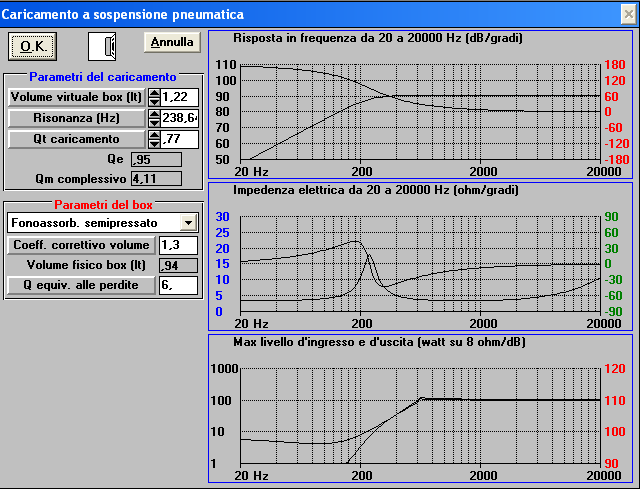Edit the Q equiv. alle perdite value 6,

coord(178,285)
